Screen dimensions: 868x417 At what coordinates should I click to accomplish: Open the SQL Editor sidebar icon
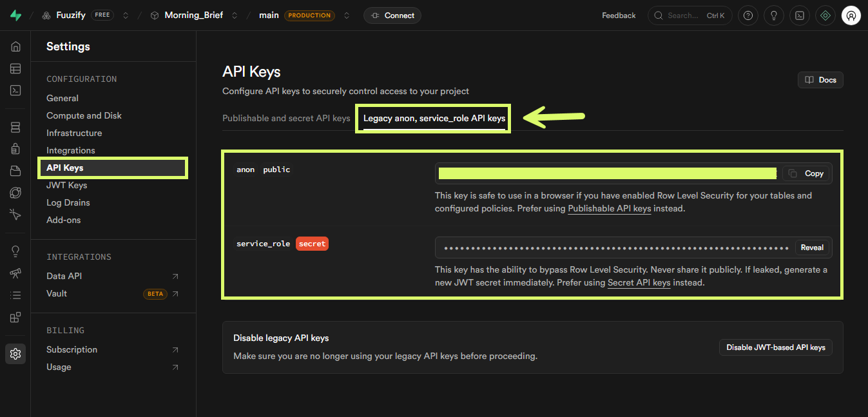coord(15,90)
